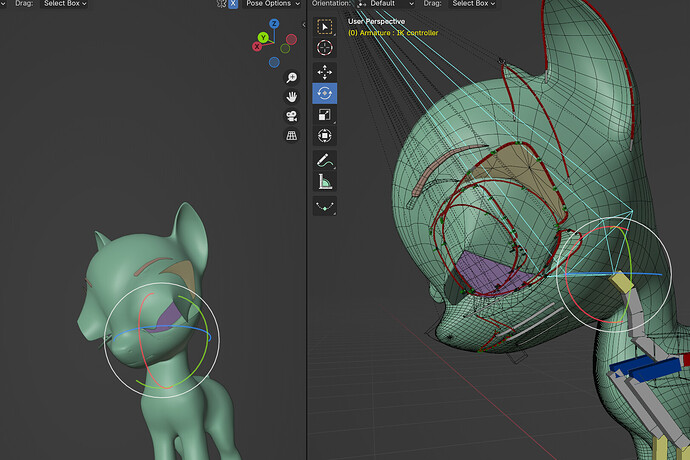Image resolution: width=690 pixels, height=460 pixels.
Task: Click the Orientation axes icon
Action: [x=362, y=4]
